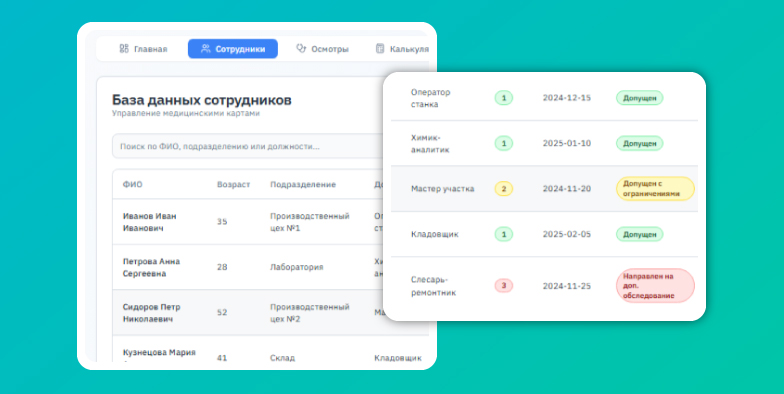Click the Лаборатория department cell

[296, 268]
